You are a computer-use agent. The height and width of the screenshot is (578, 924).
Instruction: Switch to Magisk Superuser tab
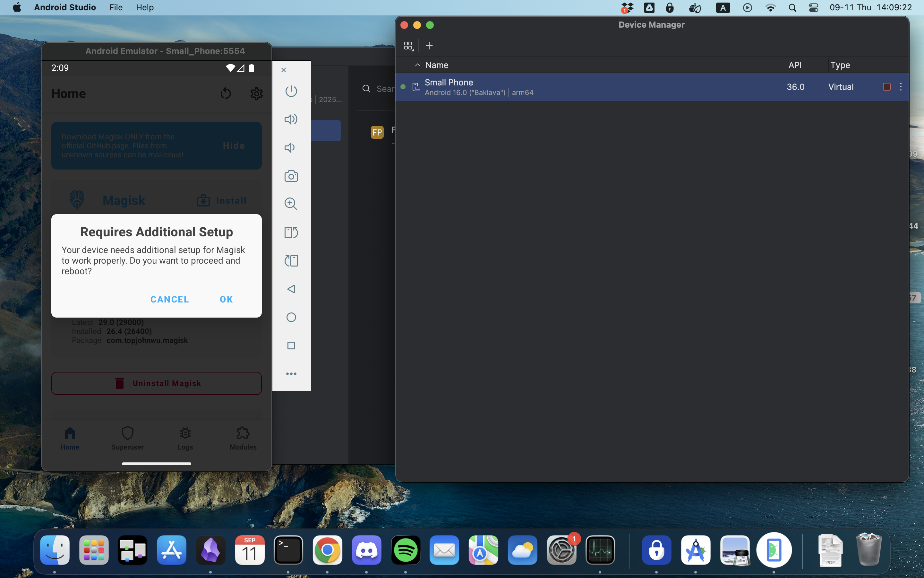pos(127,438)
